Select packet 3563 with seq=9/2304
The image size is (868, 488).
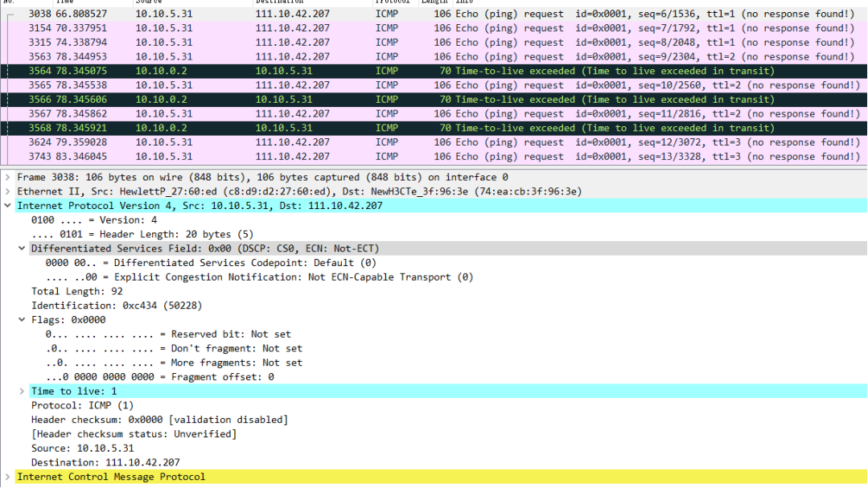tap(434, 57)
